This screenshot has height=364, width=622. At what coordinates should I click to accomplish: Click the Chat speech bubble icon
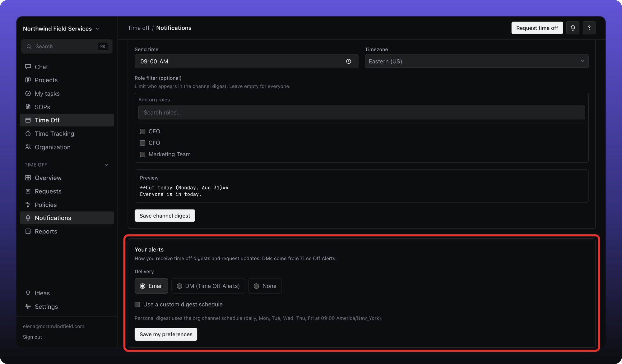point(28,67)
